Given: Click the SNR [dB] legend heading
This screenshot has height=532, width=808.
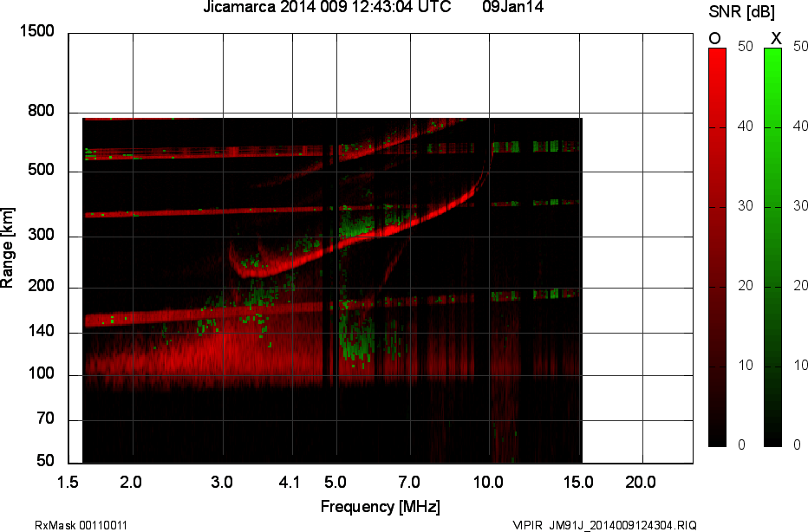Looking at the screenshot, I should 743,13.
